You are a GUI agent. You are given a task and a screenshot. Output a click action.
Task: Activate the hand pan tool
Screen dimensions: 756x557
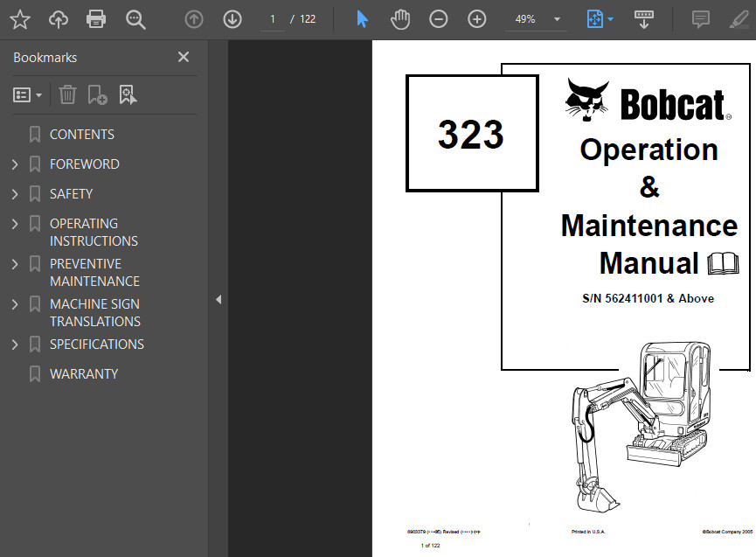click(x=400, y=19)
